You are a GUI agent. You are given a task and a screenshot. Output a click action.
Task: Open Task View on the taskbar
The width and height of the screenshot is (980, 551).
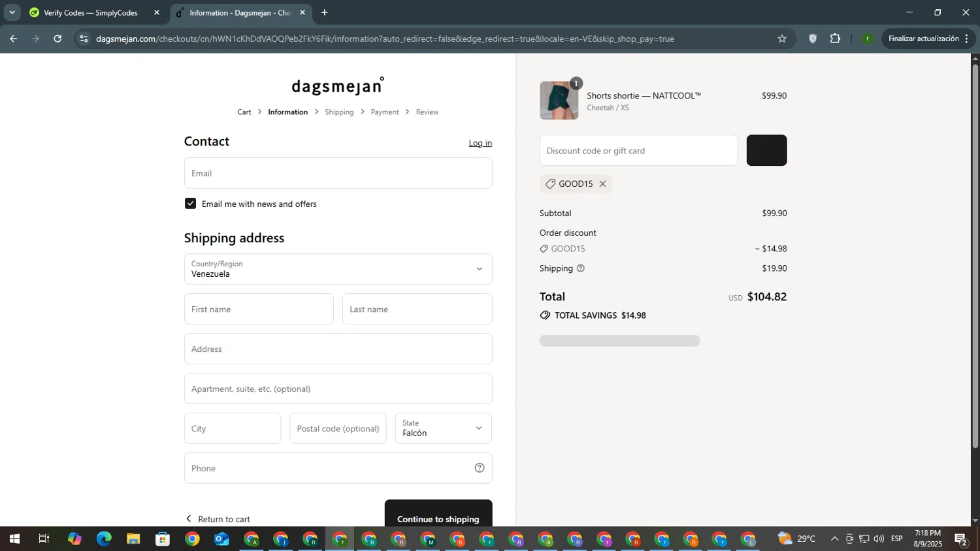(x=44, y=539)
